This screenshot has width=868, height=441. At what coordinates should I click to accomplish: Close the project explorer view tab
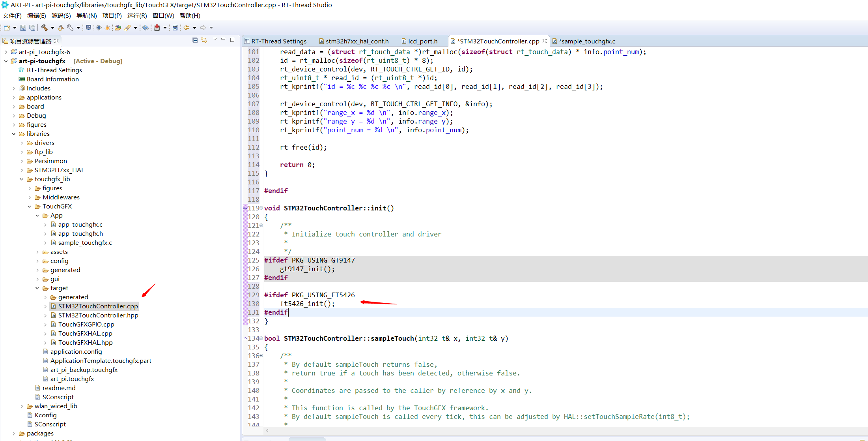56,41
